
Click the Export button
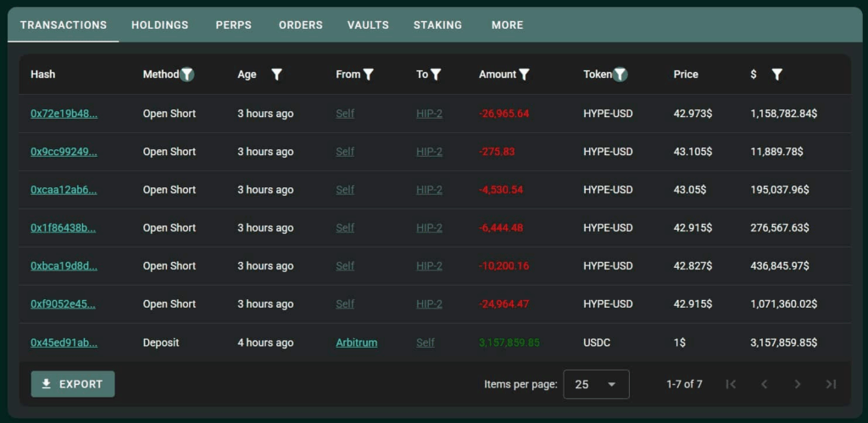coord(73,384)
